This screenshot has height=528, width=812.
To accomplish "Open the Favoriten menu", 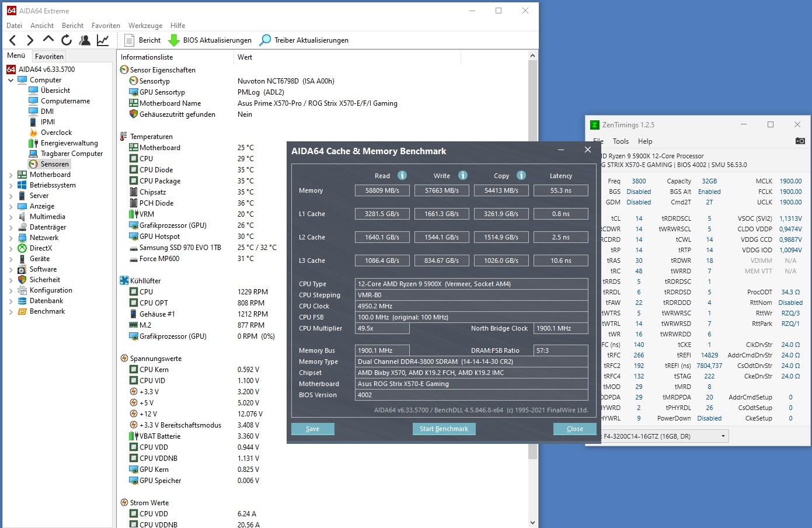I will click(106, 26).
